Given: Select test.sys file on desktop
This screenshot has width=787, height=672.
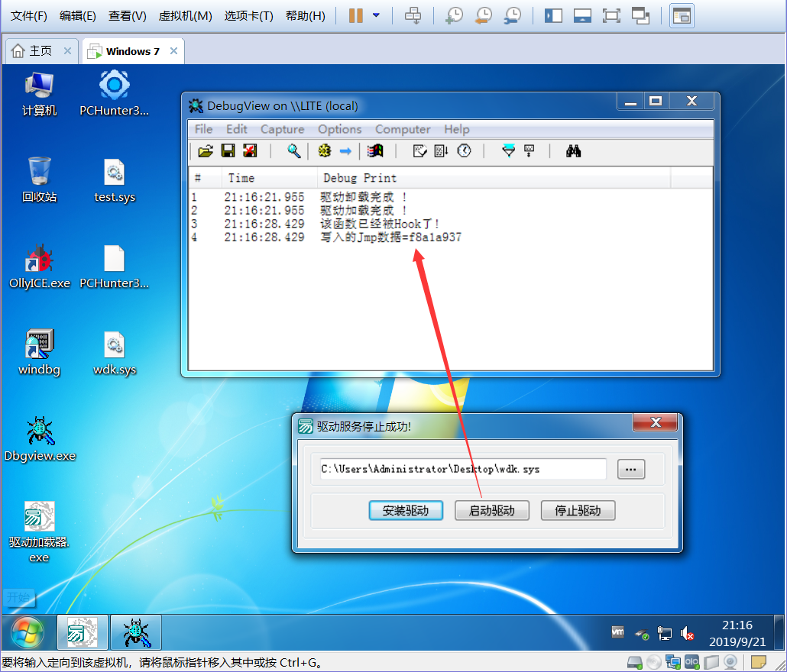Looking at the screenshot, I should click(x=115, y=180).
